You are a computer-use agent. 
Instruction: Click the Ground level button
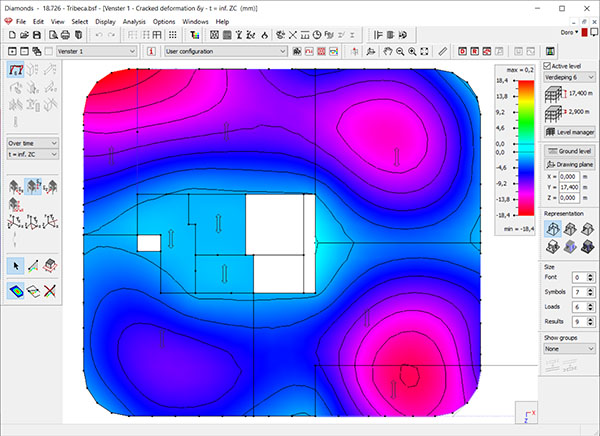[x=570, y=151]
